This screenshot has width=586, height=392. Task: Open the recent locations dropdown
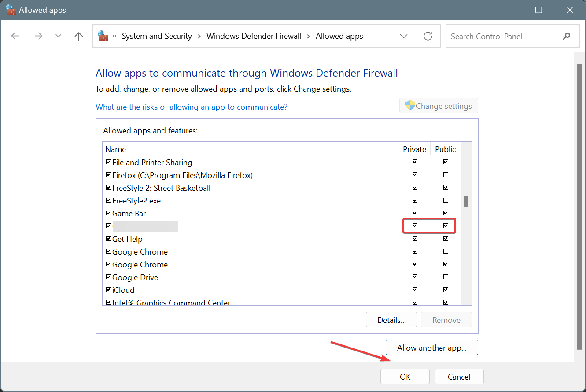pos(59,36)
